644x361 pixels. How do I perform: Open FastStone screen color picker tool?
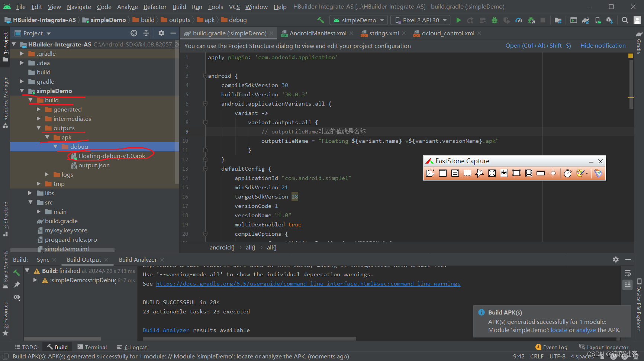[x=553, y=173]
